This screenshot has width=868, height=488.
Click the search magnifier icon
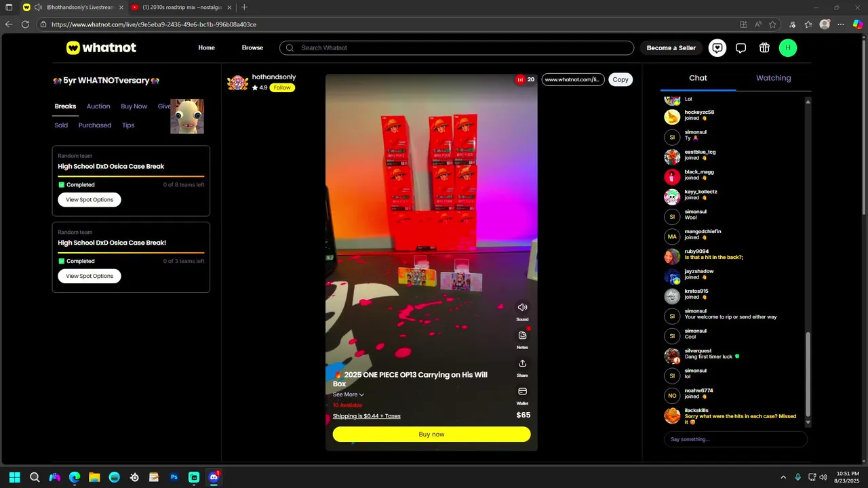tap(290, 48)
